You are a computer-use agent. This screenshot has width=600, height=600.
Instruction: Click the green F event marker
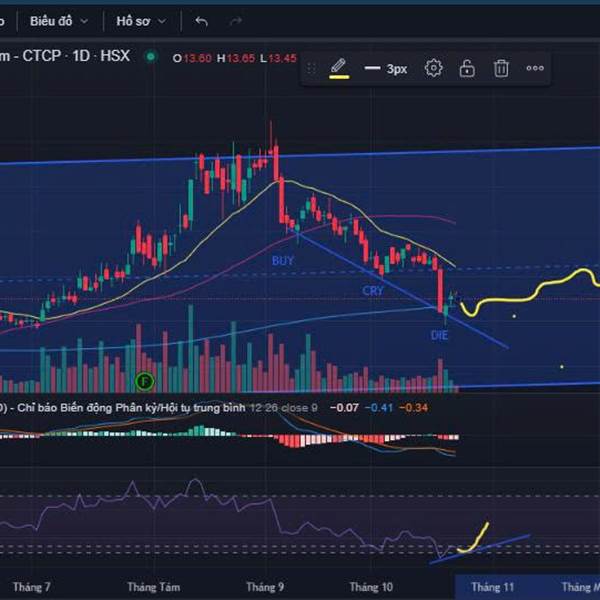tap(145, 381)
